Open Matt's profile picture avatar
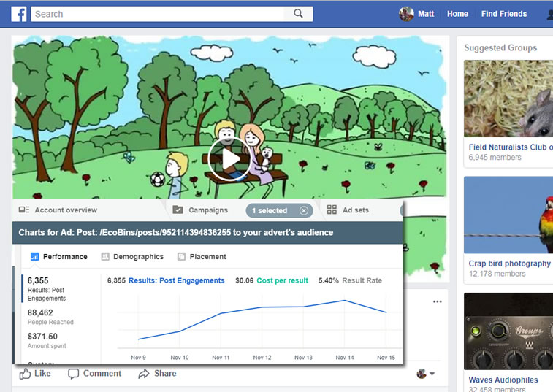 [x=406, y=14]
